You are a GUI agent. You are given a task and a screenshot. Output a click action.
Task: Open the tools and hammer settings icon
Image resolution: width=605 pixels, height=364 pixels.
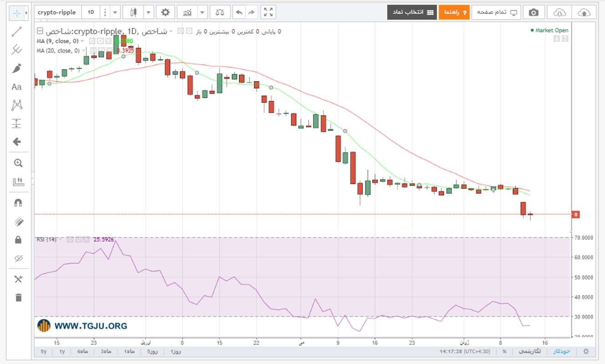(x=18, y=279)
